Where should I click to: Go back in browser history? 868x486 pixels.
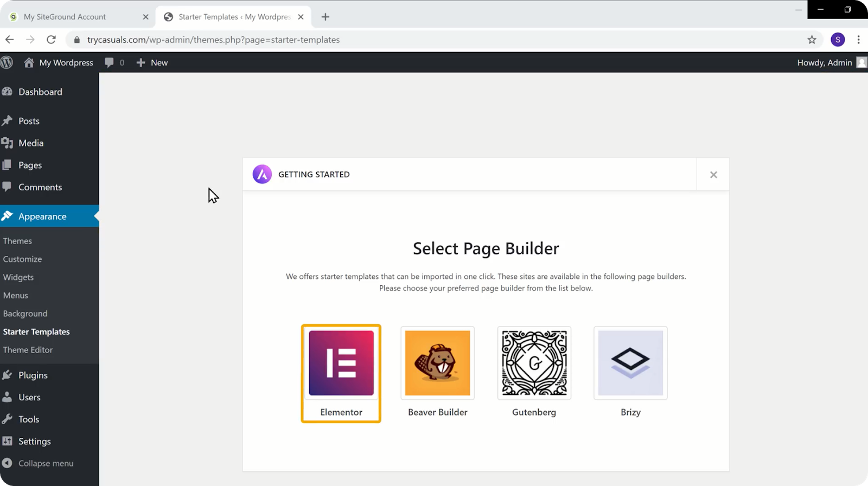click(10, 40)
